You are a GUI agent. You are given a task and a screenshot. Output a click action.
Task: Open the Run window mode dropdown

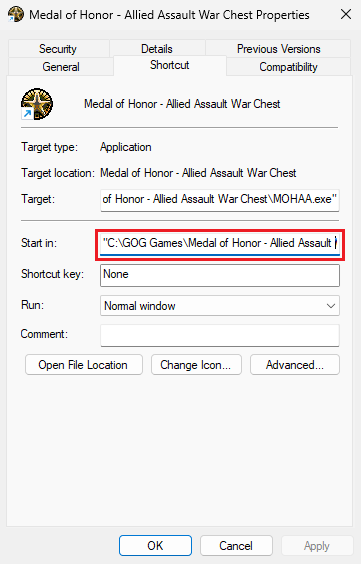point(220,306)
